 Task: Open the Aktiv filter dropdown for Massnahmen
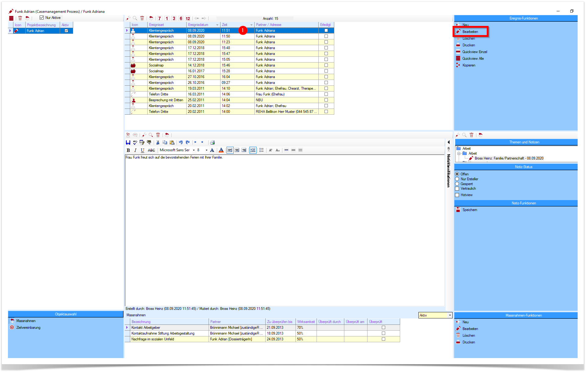450,315
